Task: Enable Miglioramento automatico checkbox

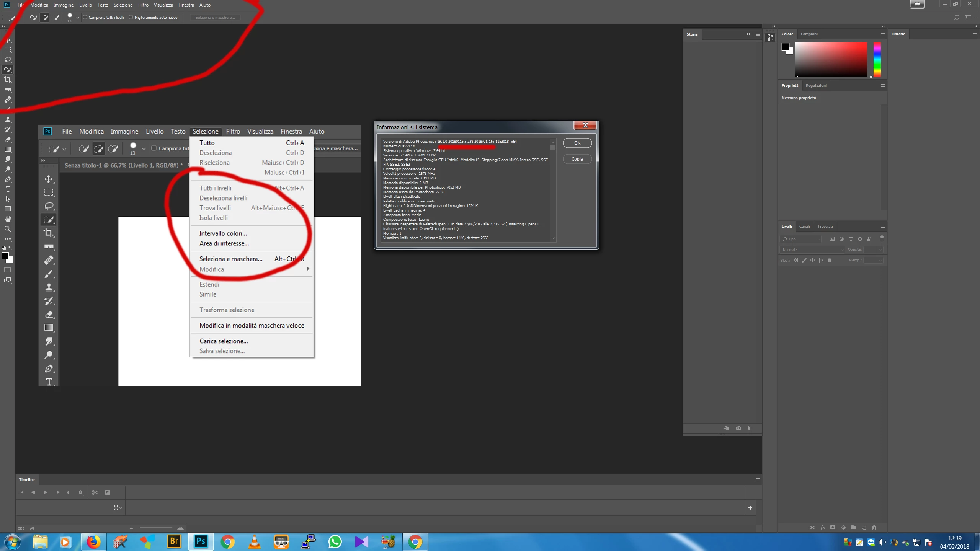Action: 131,17
